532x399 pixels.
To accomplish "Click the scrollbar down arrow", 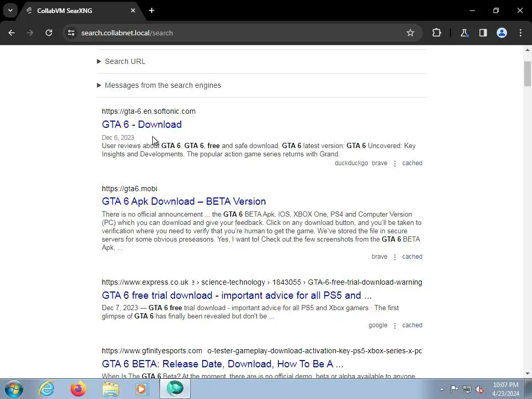I will (x=527, y=374).
